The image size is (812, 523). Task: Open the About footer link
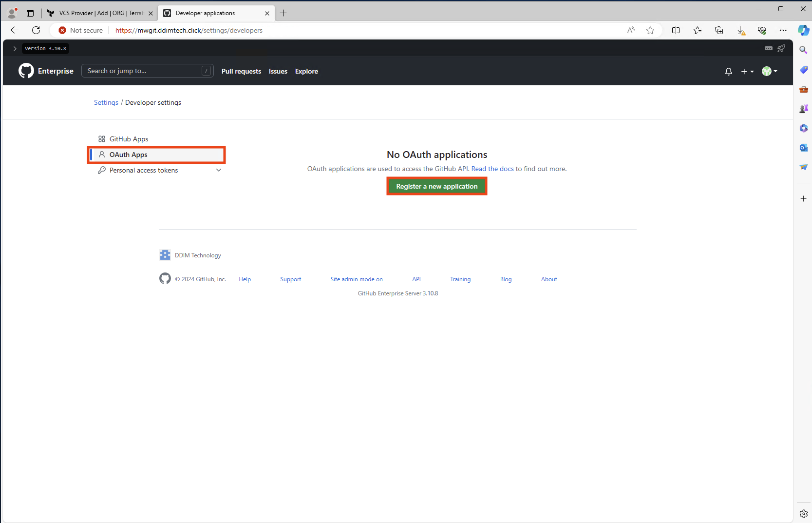pos(549,279)
